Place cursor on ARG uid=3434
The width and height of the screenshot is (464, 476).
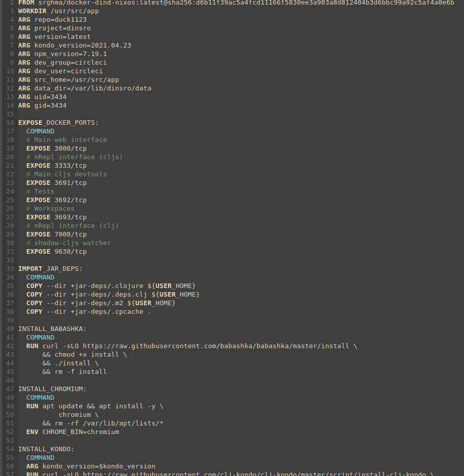point(42,97)
